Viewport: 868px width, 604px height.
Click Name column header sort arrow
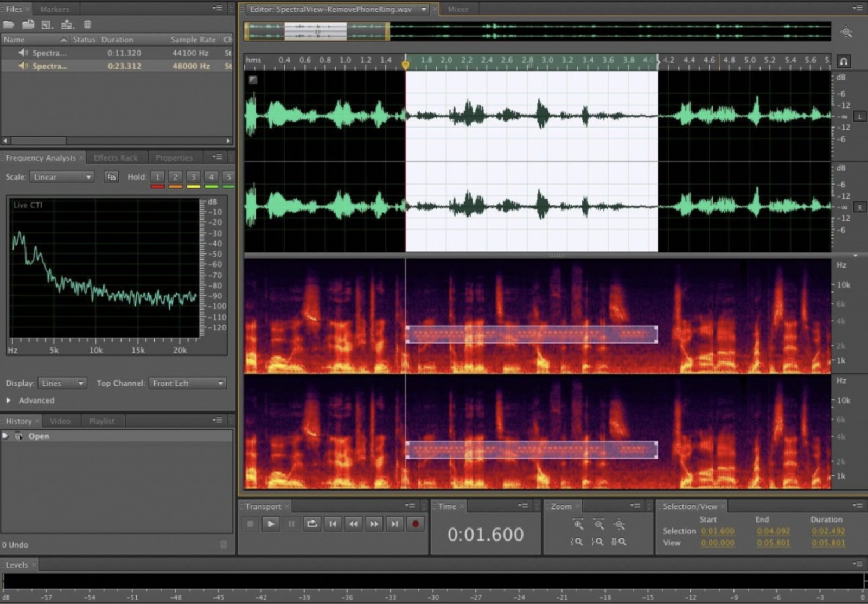click(x=63, y=40)
